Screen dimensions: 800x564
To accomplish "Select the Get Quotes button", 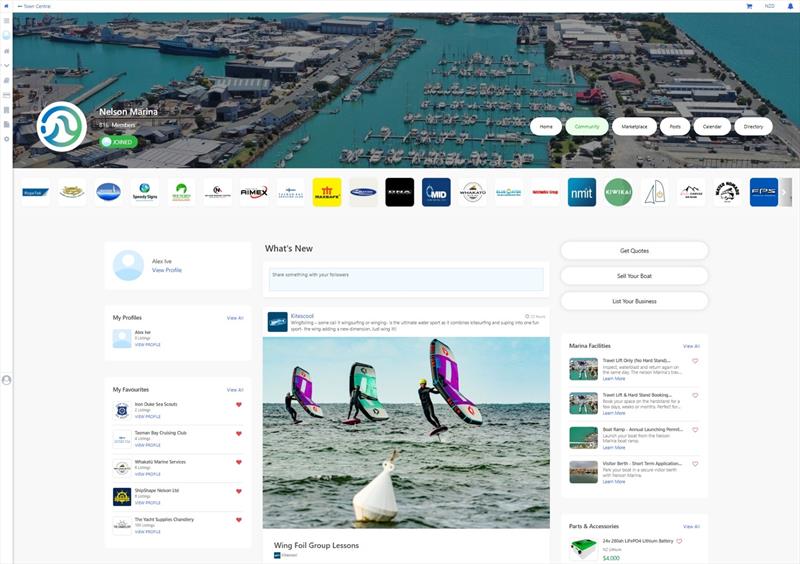I will (x=634, y=251).
